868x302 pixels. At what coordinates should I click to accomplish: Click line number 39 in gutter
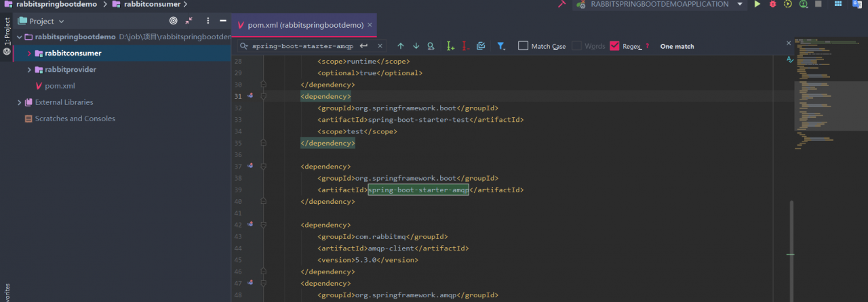[238, 190]
